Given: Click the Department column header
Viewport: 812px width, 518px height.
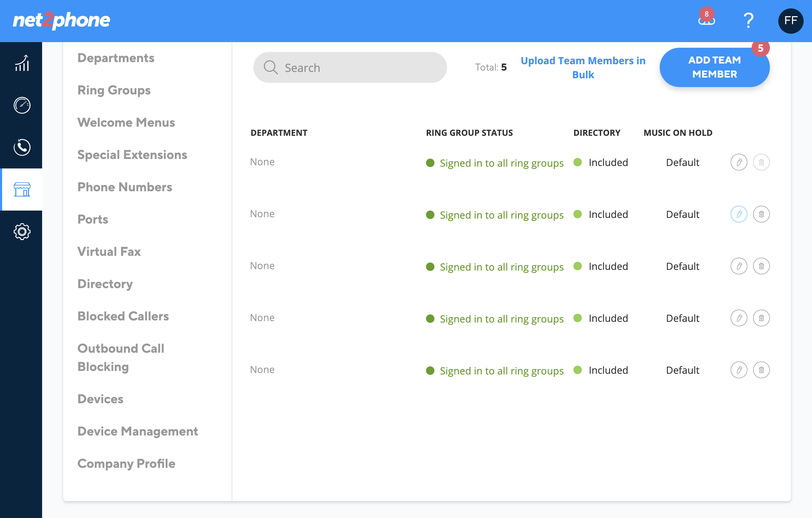Looking at the screenshot, I should coord(279,133).
